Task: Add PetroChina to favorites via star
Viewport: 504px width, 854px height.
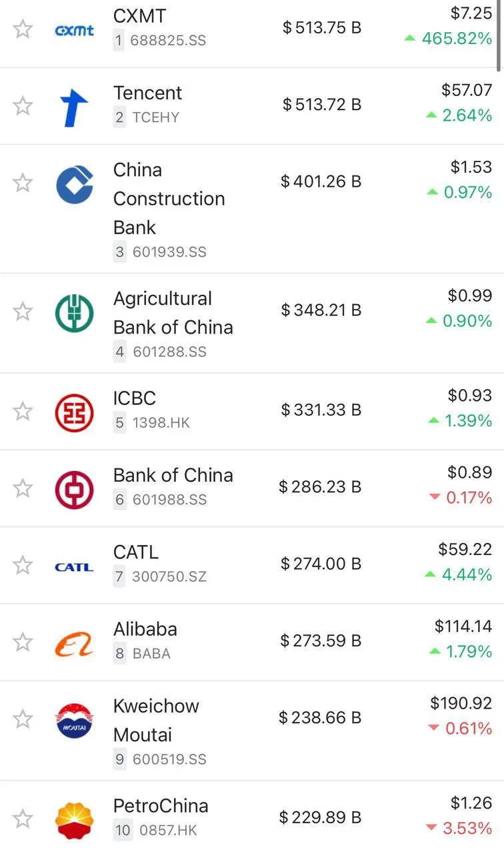Action: tap(23, 818)
